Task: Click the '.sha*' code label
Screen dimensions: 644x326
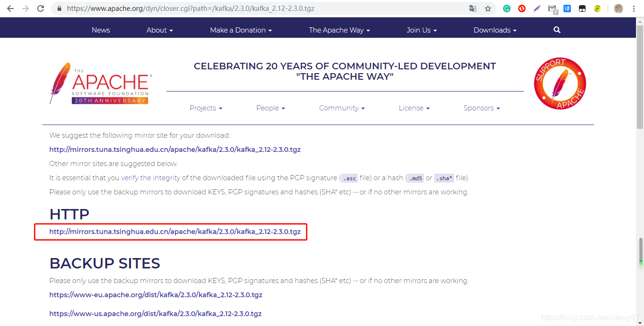Action: [x=444, y=178]
